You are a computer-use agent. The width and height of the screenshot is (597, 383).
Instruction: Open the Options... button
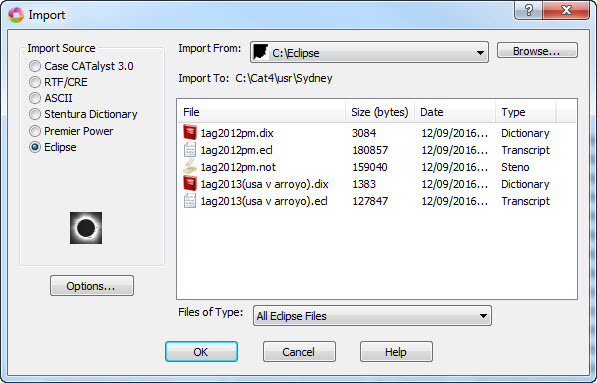(x=92, y=286)
